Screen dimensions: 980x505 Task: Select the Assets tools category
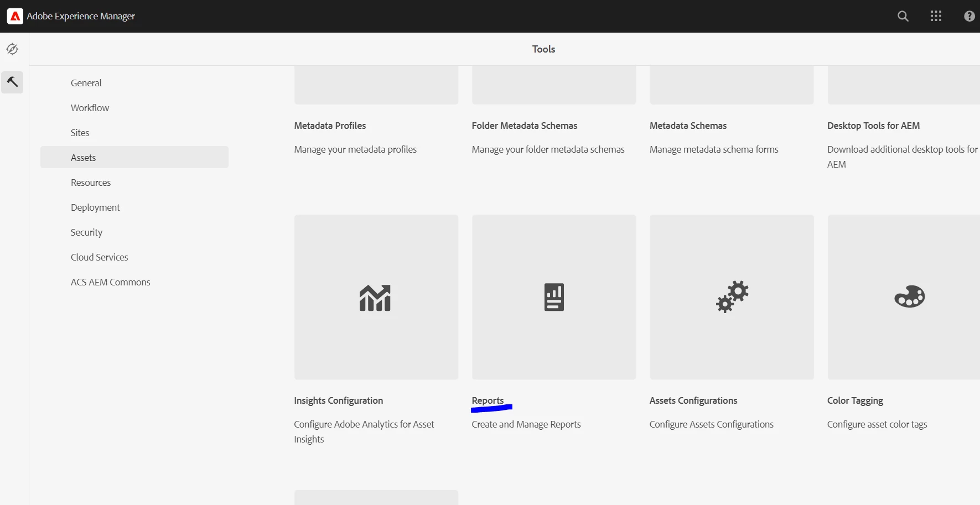click(134, 157)
